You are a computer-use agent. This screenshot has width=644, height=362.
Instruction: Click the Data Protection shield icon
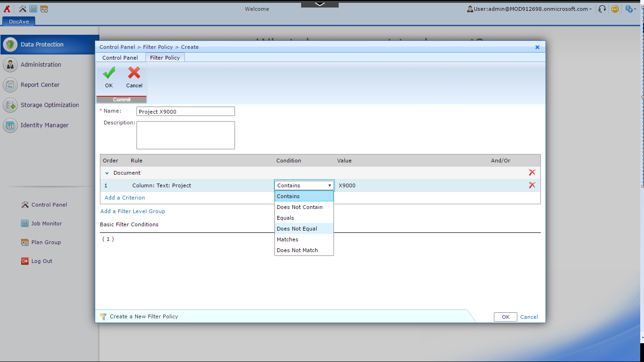click(10, 45)
